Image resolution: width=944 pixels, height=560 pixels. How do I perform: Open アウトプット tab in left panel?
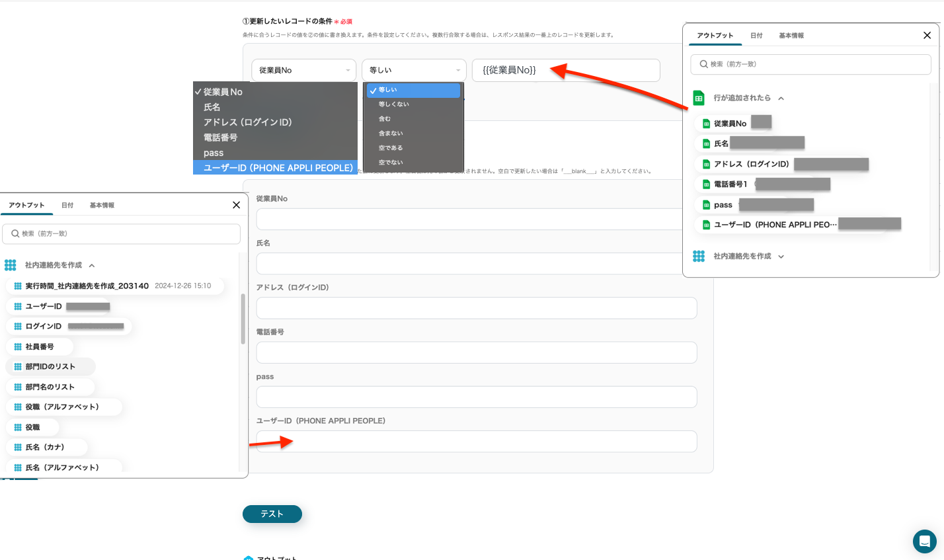(x=26, y=206)
